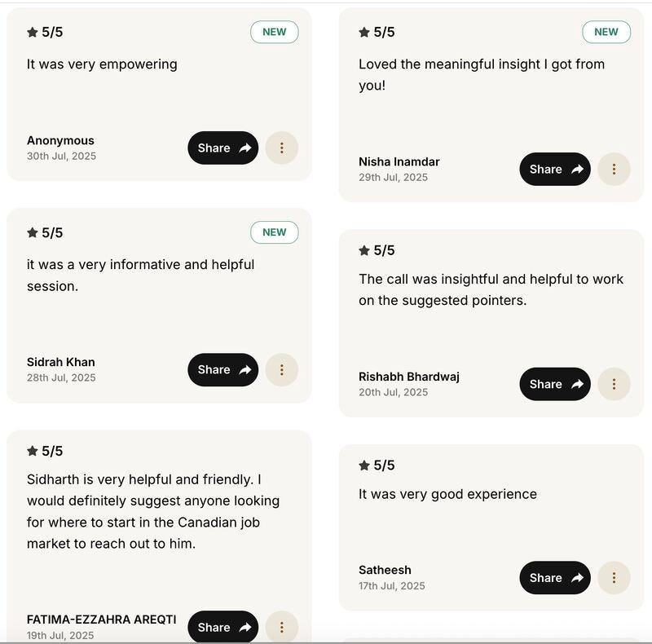Share Nisha Inamdar's testimonial

(x=554, y=169)
